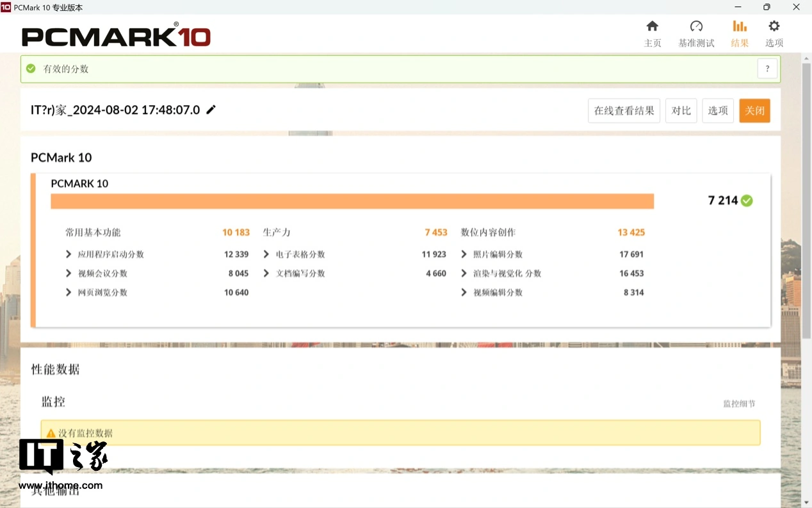Select the Results (结果) bar chart icon
Viewport: 812px width, 508px height.
pyautogui.click(x=740, y=26)
